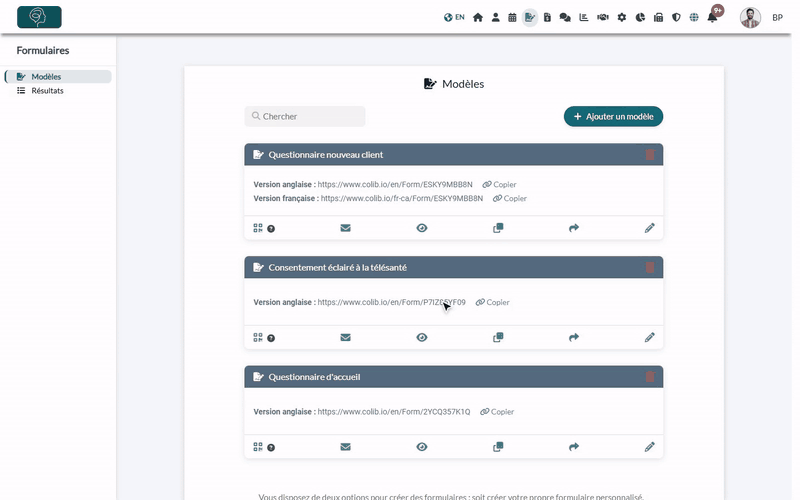
Task: Open the handshake icon
Action: click(603, 17)
